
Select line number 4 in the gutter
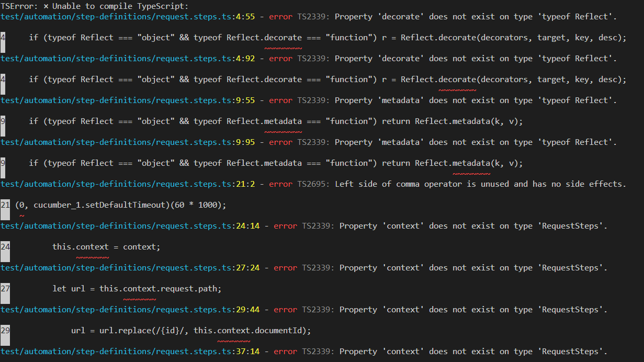click(3, 37)
